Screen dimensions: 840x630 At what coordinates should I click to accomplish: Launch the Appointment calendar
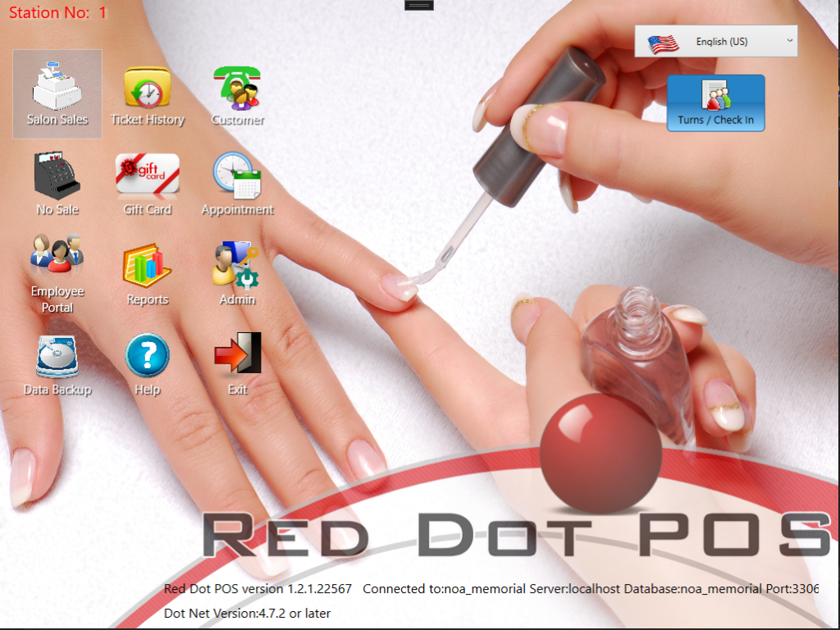[x=237, y=184]
